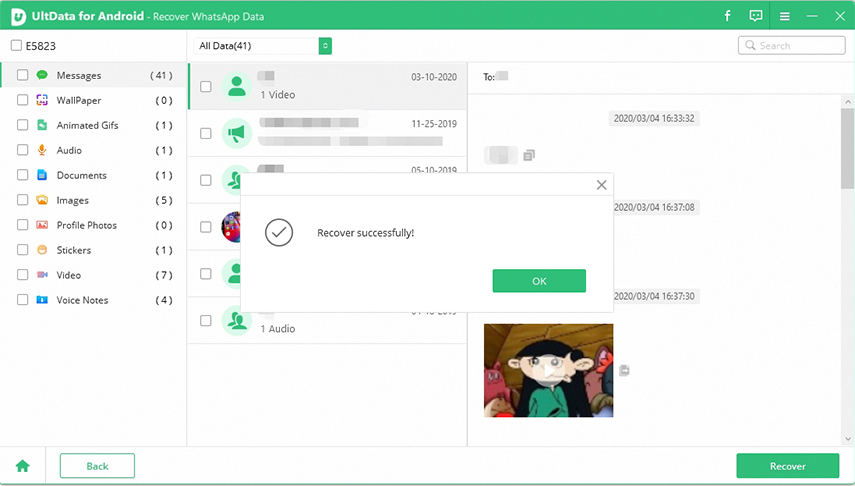Play the cartoon video thumbnail
Viewport: 855px width, 486px height.
(548, 370)
